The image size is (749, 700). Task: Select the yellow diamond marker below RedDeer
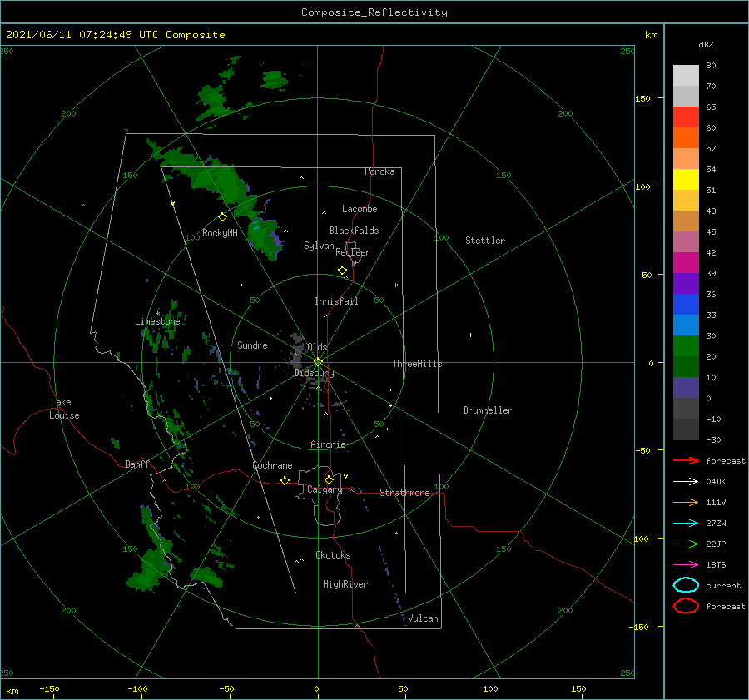(342, 271)
